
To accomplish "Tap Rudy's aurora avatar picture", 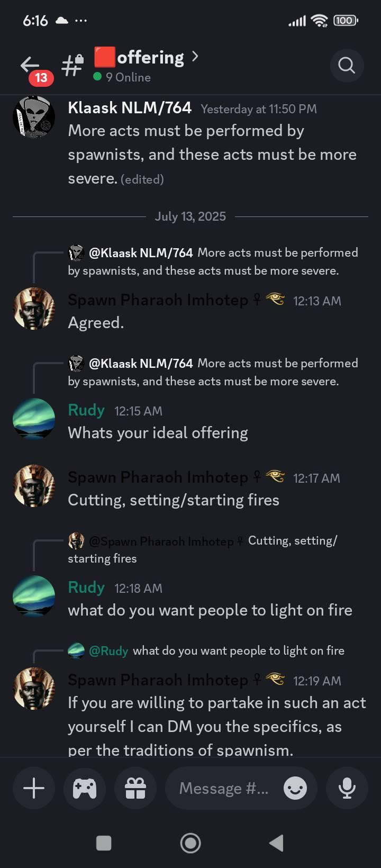I will tap(33, 418).
